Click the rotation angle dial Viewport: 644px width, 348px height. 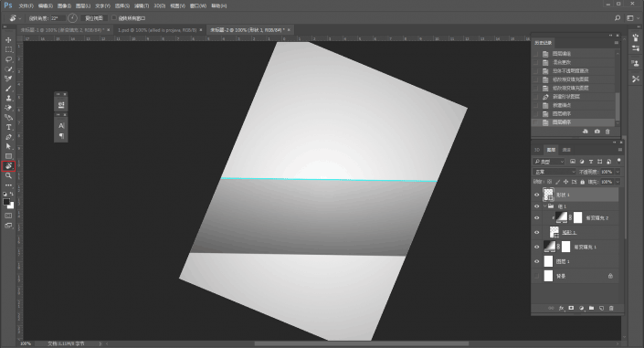[72, 18]
